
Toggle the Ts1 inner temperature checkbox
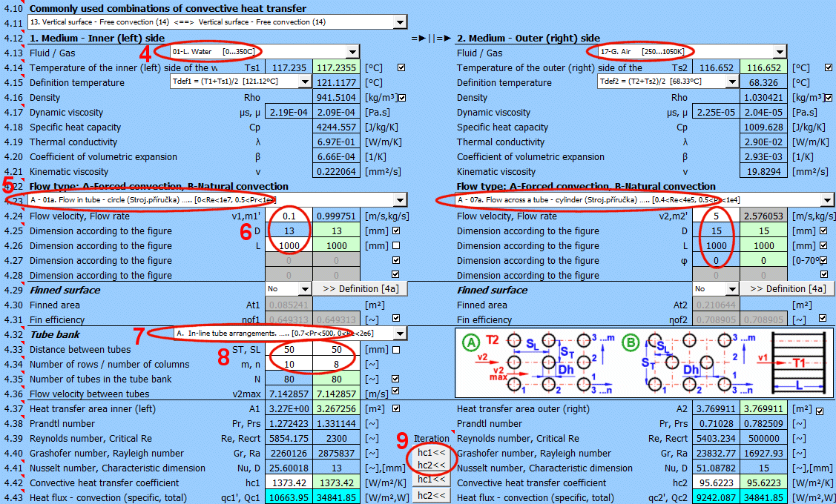tap(401, 67)
